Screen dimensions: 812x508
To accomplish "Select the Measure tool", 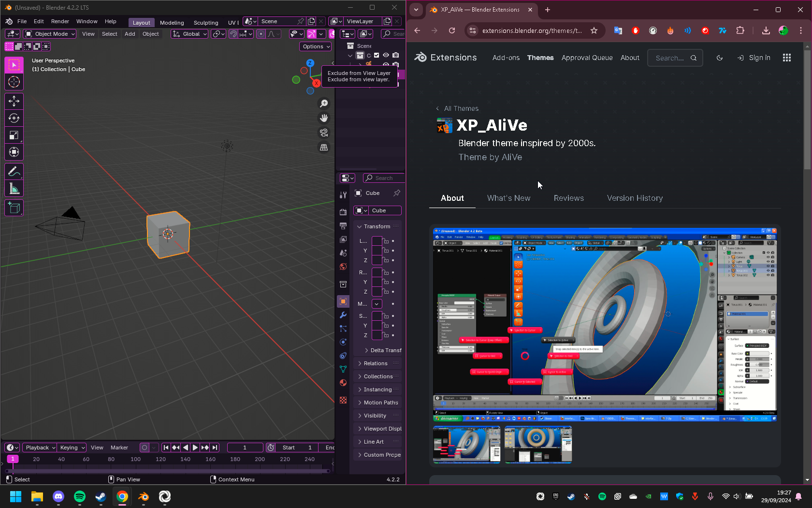I will (14, 189).
